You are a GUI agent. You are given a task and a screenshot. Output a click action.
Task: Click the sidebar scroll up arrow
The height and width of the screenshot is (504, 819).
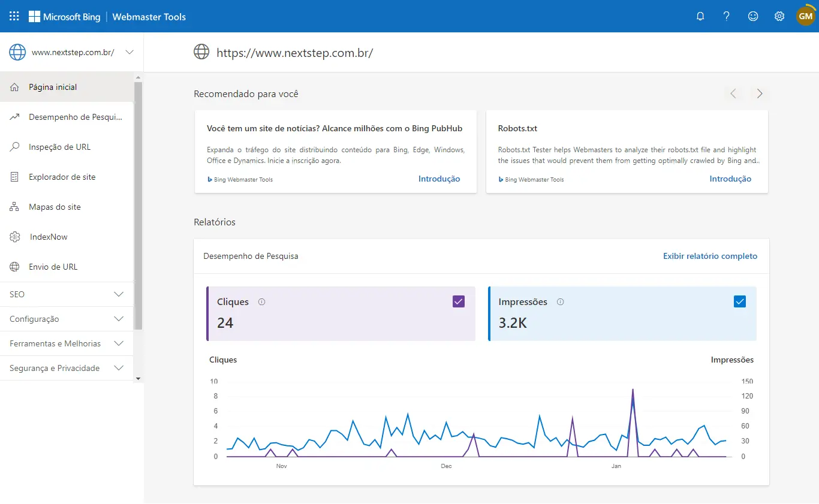138,77
